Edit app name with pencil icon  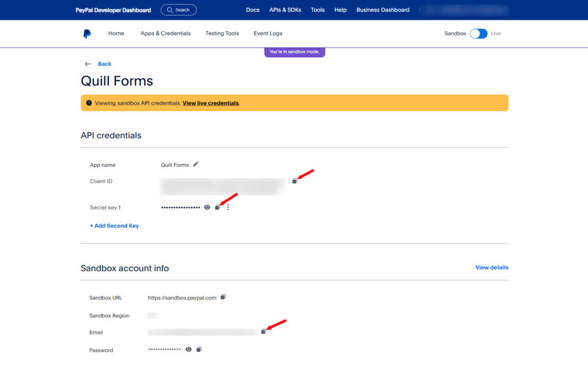196,164
